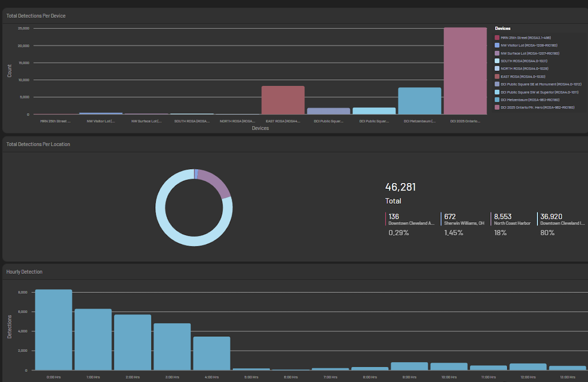Click the NW Surface Lot legend color swatch

[x=497, y=53]
